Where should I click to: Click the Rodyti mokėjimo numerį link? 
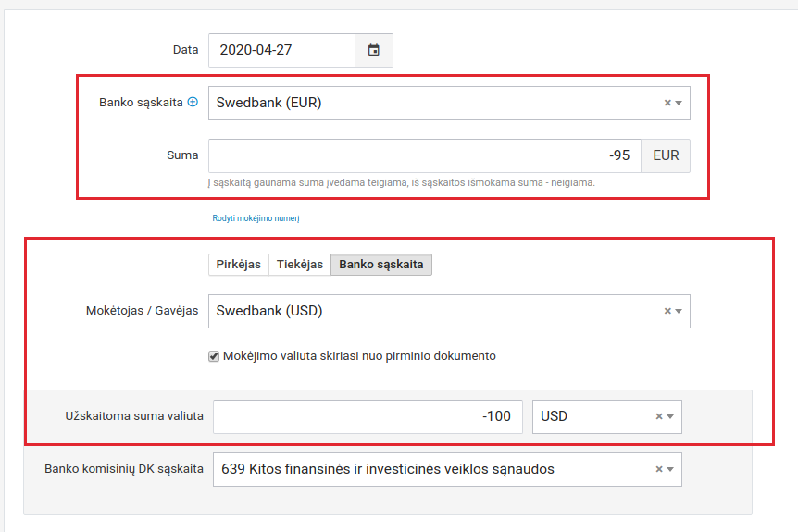click(256, 218)
